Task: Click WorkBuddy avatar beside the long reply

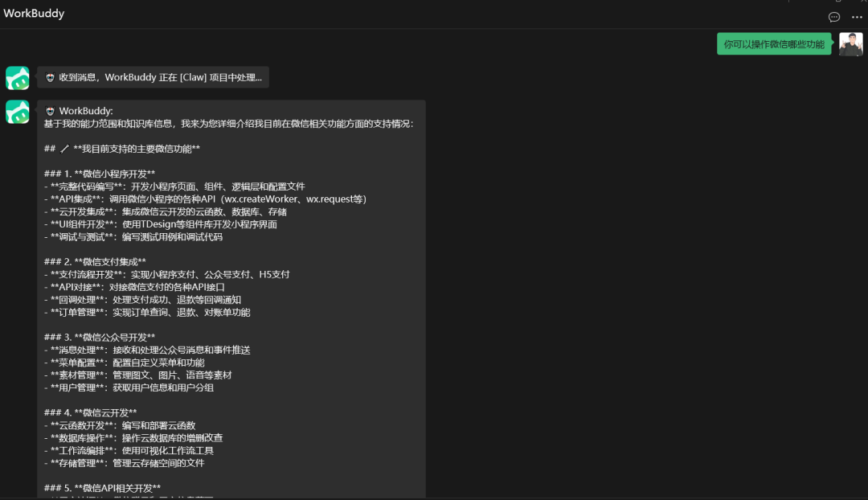Action: pyautogui.click(x=17, y=112)
